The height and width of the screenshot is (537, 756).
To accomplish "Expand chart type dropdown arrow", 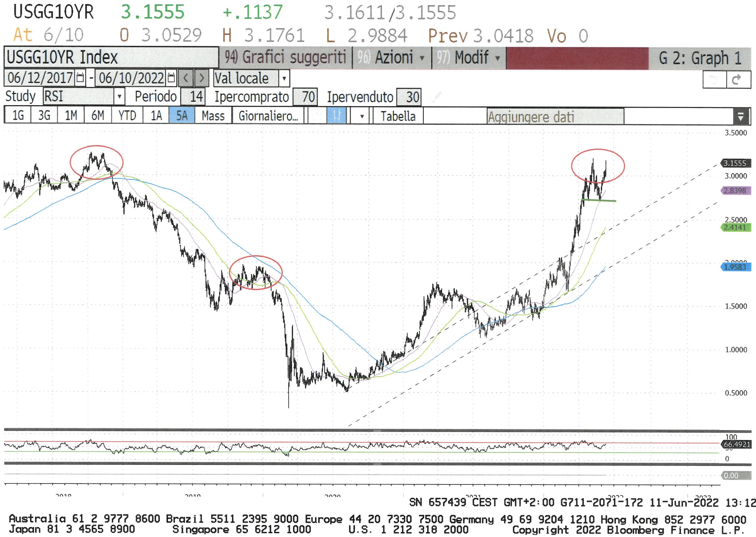I will (362, 116).
